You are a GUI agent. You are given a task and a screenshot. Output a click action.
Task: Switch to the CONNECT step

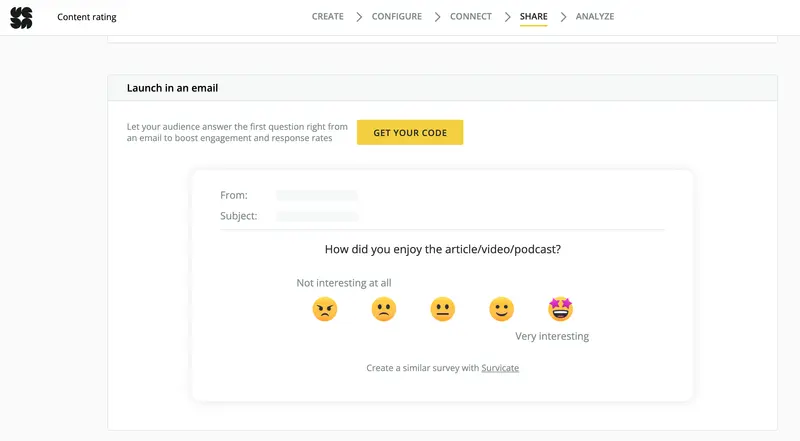click(470, 16)
